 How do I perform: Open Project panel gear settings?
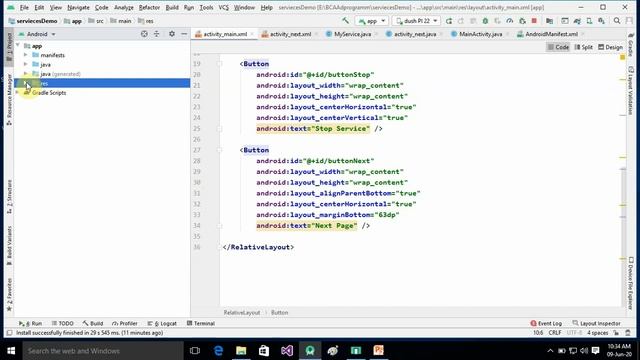click(x=172, y=34)
